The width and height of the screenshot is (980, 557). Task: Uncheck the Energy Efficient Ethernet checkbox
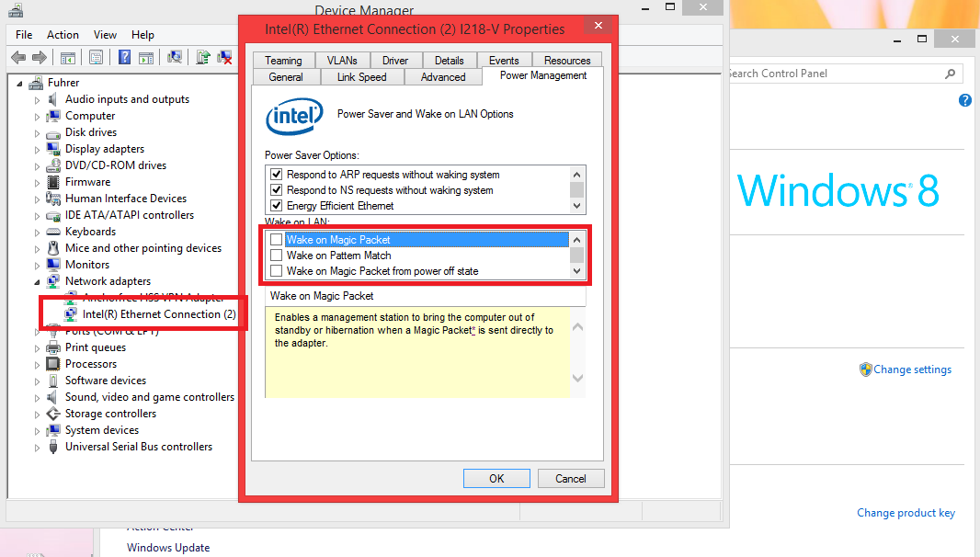tap(276, 206)
